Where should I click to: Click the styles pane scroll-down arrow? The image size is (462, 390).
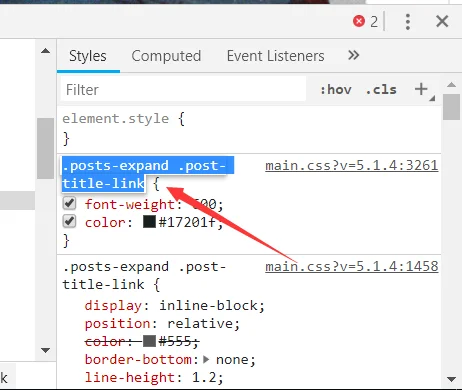(452, 379)
